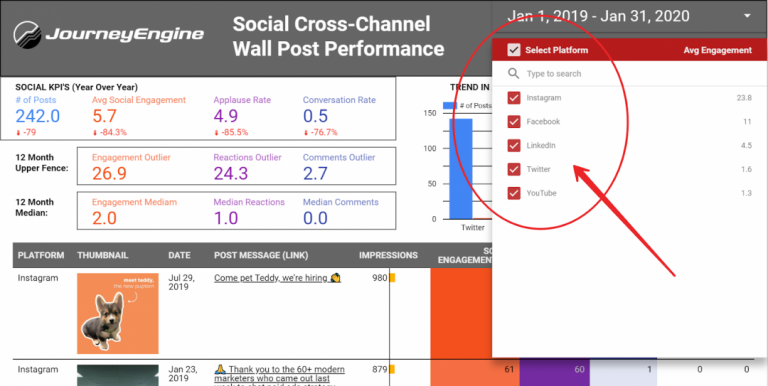
Task: Click the Type to search field
Action: point(629,74)
